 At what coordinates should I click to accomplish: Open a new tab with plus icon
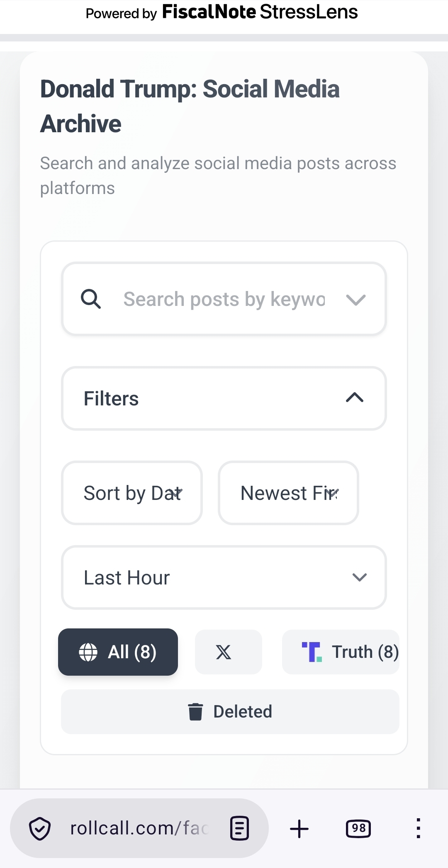coord(299,829)
